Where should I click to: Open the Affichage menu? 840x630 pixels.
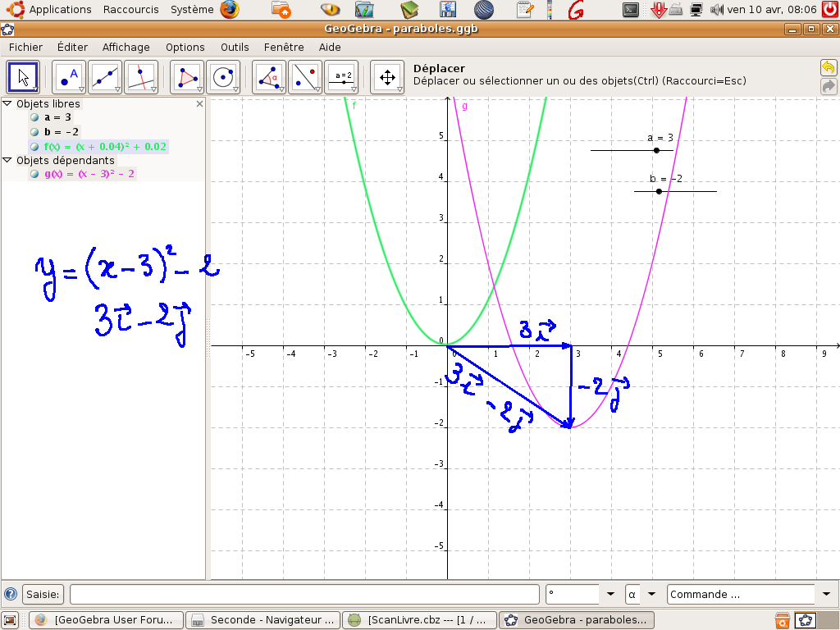click(126, 48)
